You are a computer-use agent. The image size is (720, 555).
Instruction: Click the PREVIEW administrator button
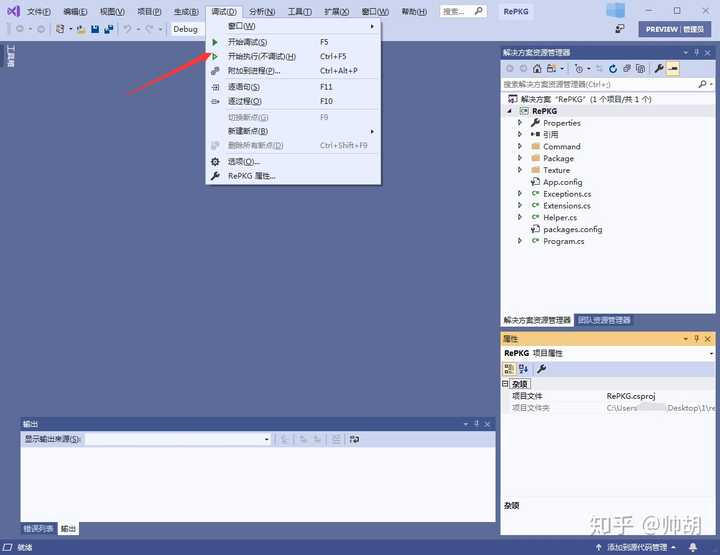pyautogui.click(x=675, y=29)
